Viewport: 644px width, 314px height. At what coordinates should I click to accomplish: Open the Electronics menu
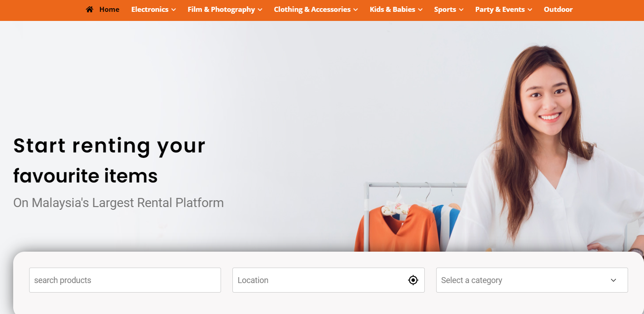click(154, 10)
